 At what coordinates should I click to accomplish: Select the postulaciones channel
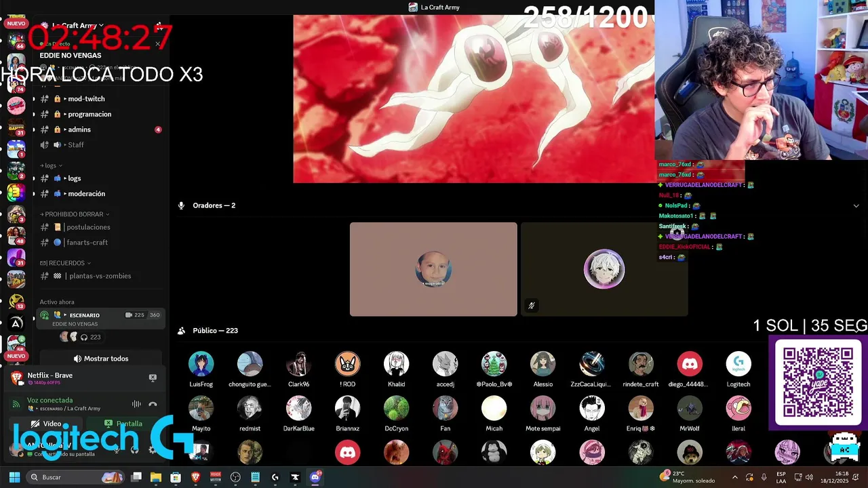(x=100, y=227)
